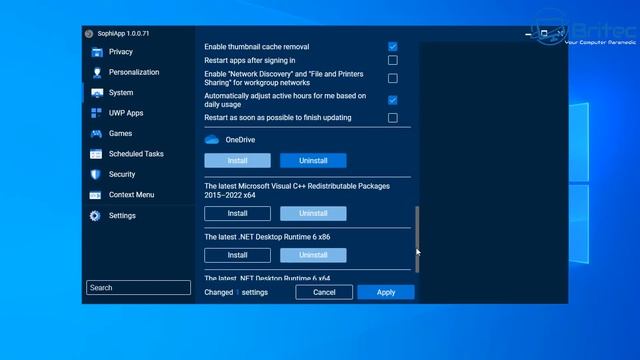The image size is (640, 360).
Task: Click the OneDrive label text
Action: [240, 140]
